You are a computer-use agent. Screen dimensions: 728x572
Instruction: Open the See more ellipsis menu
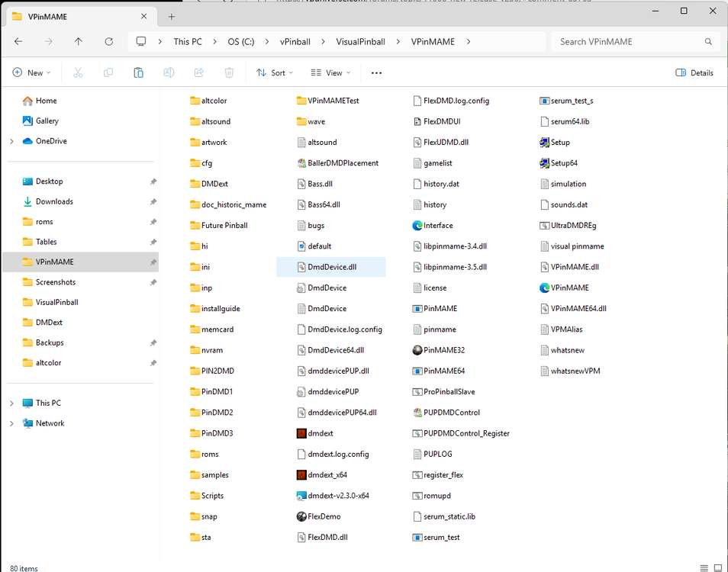point(376,72)
